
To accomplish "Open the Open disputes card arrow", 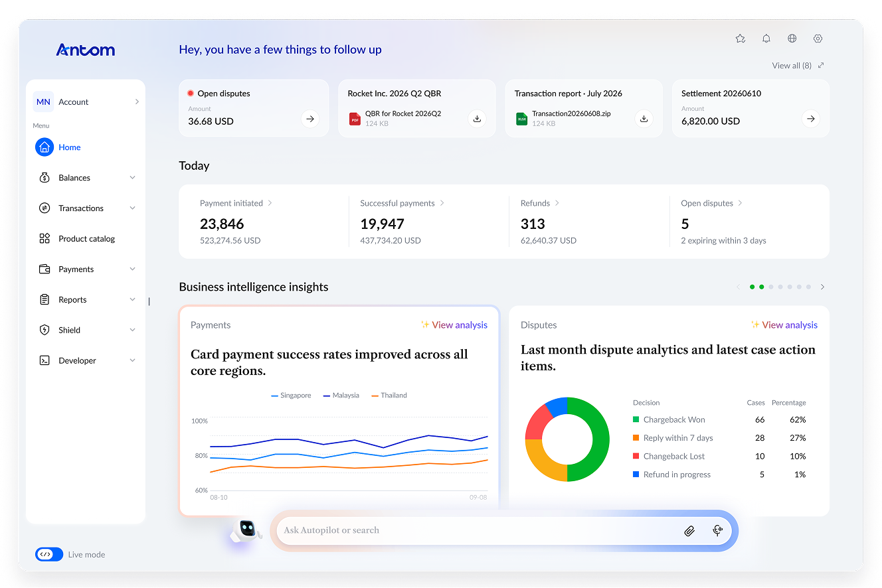I will (x=310, y=119).
